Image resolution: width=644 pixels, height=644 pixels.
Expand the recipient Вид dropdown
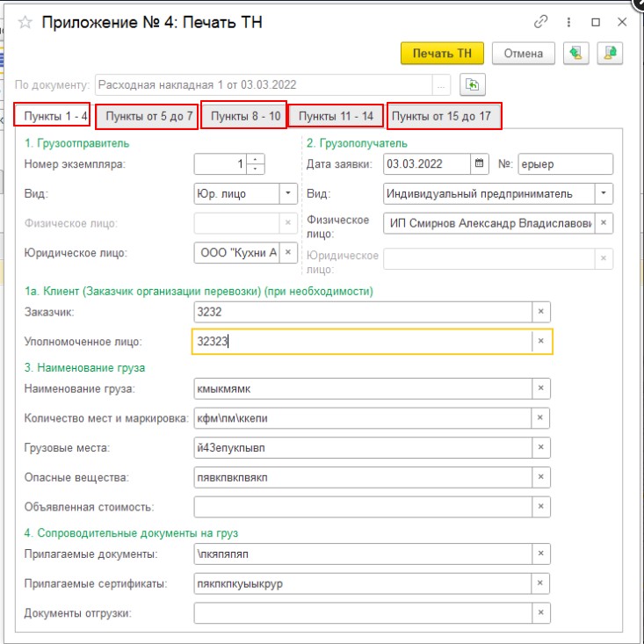click(604, 193)
